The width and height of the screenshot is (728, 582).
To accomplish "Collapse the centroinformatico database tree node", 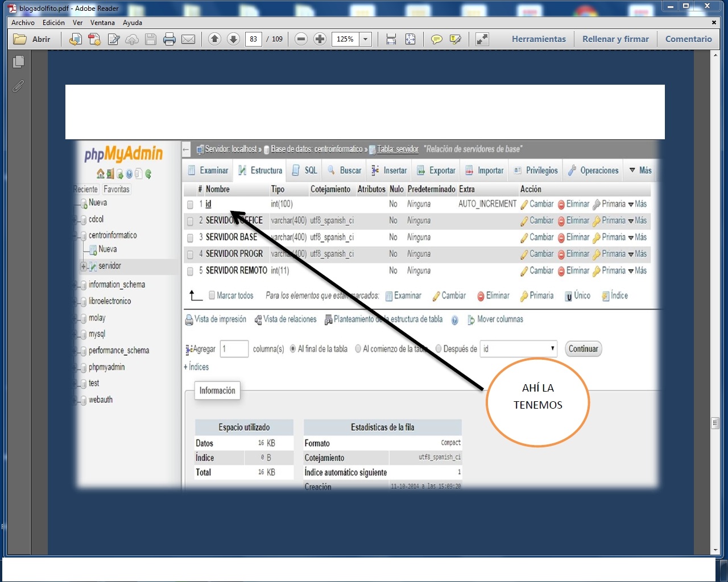I will [76, 235].
